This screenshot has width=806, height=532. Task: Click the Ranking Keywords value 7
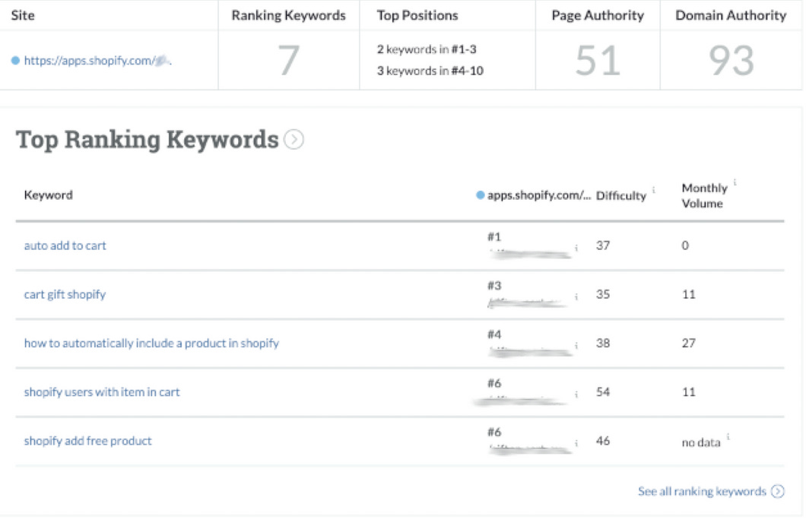point(288,61)
